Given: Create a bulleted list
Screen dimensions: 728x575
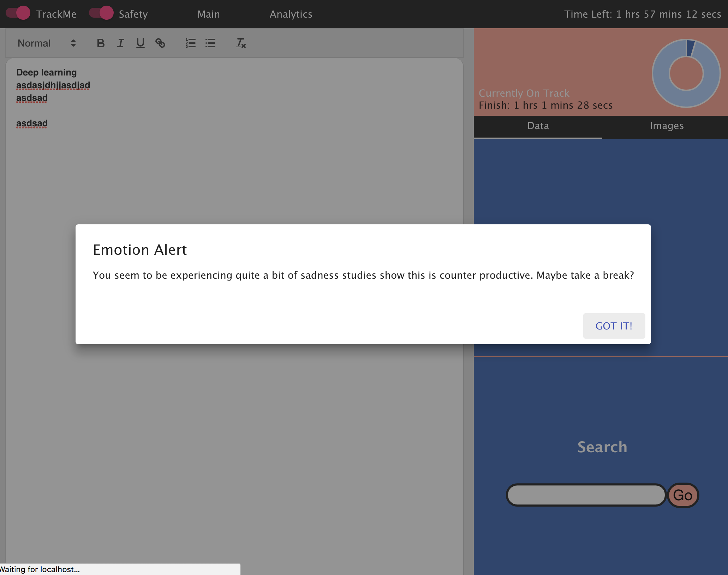Looking at the screenshot, I should 210,43.
